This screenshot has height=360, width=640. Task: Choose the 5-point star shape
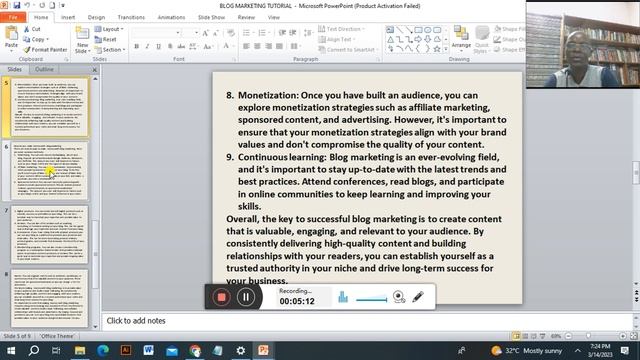click(437, 49)
